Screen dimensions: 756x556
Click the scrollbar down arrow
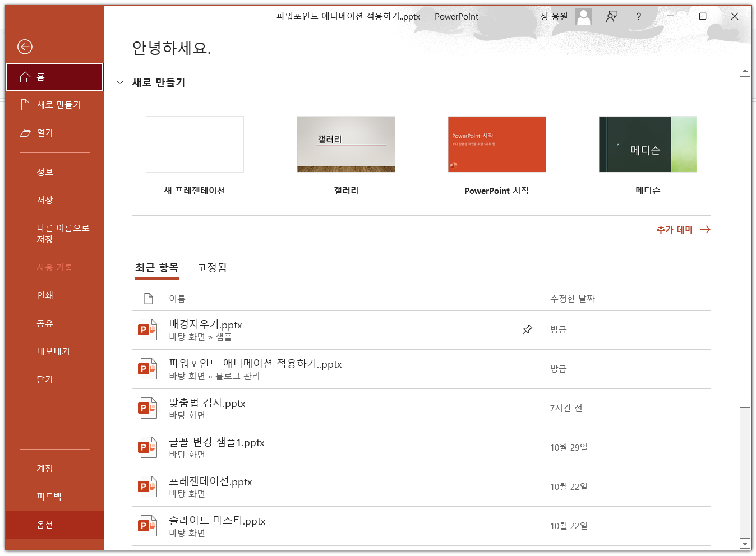[745, 544]
